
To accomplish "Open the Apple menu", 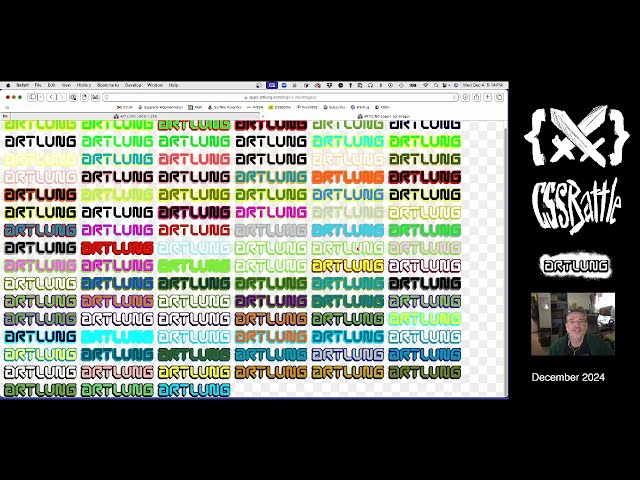I will (8, 85).
